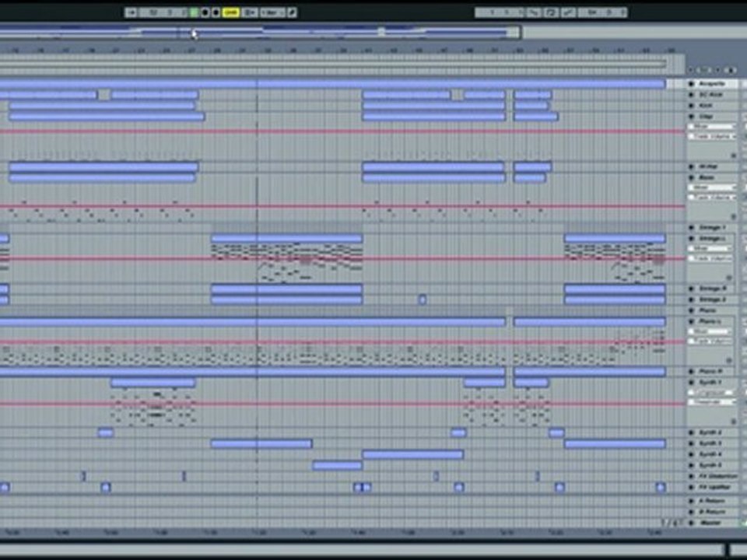This screenshot has width=747, height=560.
Task: Select the FX Distortion track title
Action: click(718, 476)
